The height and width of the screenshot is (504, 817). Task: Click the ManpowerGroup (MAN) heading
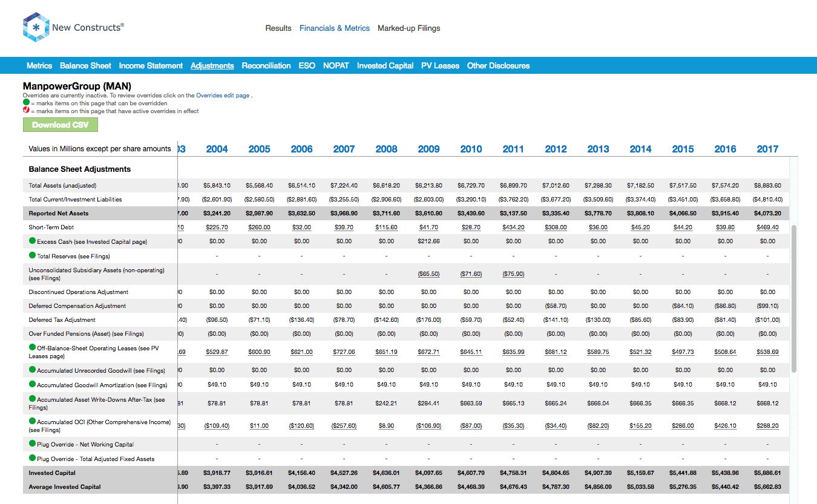coord(77,87)
